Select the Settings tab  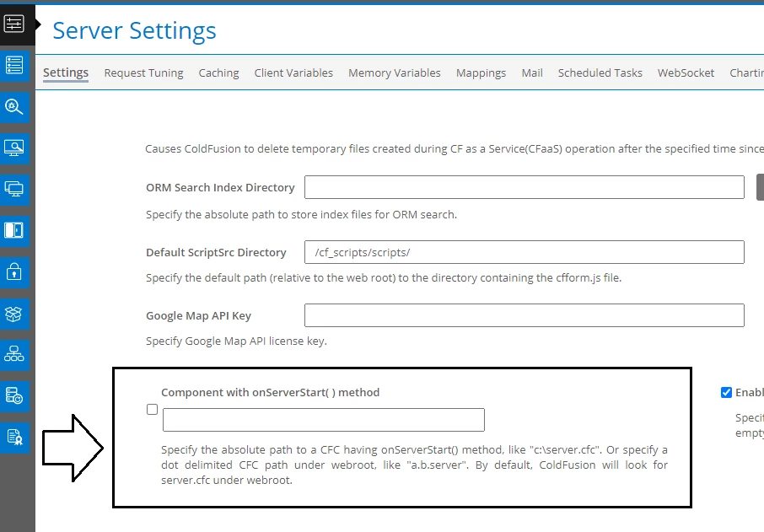coord(66,73)
